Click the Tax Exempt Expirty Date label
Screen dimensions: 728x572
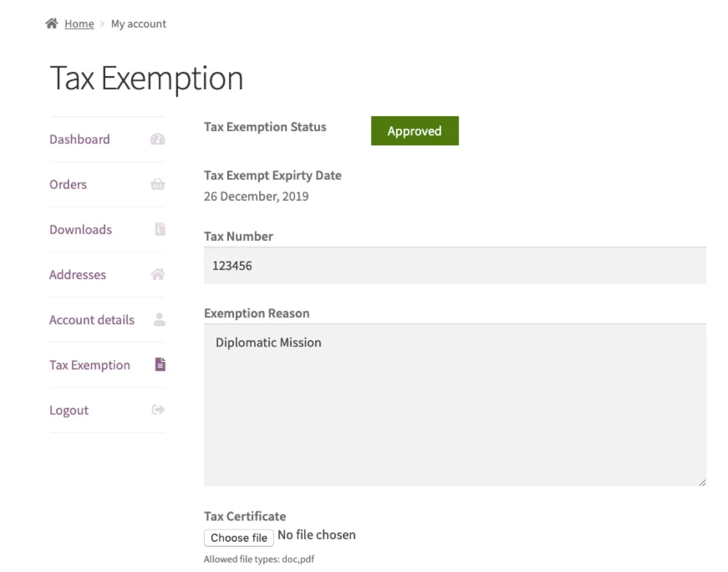272,176
